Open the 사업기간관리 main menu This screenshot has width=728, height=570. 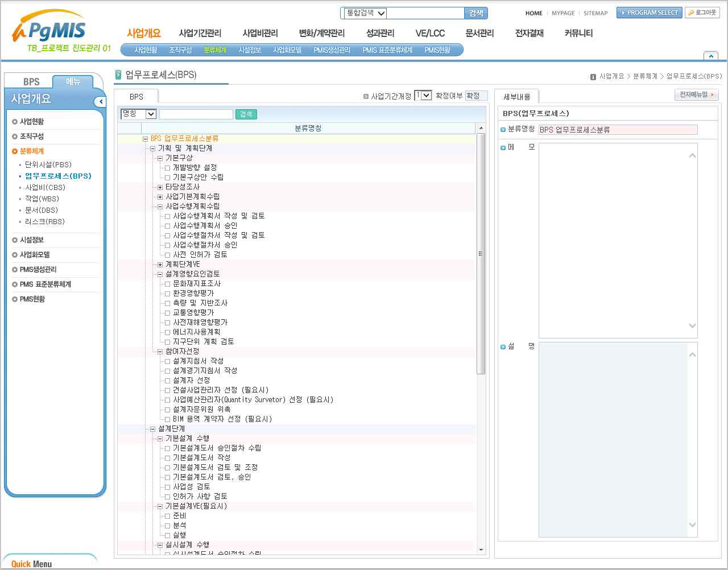coord(200,34)
